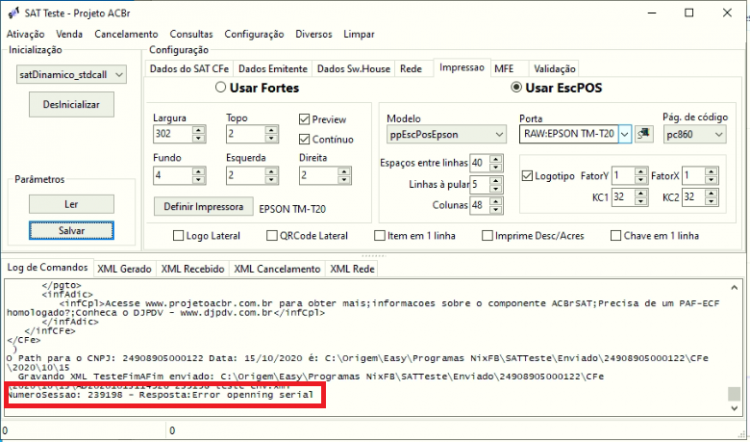Image resolution: width=750 pixels, height=442 pixels.
Task: Select the Log de Comandos tab
Action: (47, 267)
